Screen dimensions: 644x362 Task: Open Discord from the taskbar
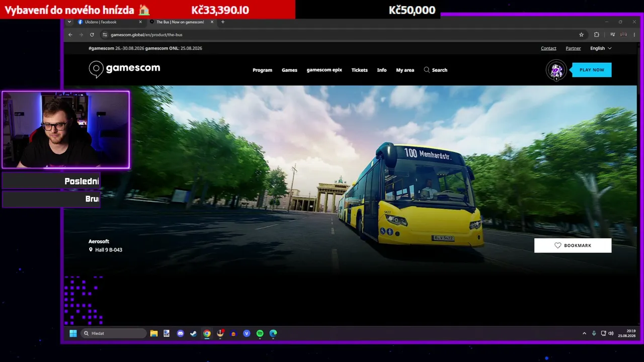pos(181,333)
